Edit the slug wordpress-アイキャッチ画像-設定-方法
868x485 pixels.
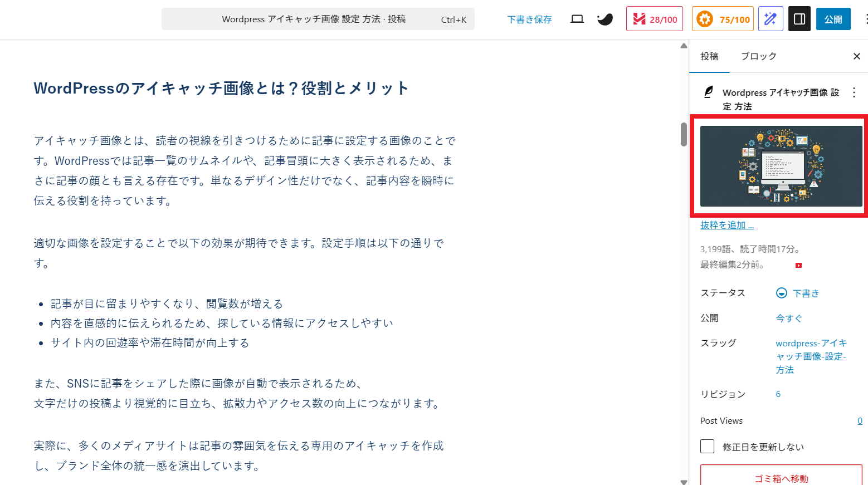[x=811, y=356]
